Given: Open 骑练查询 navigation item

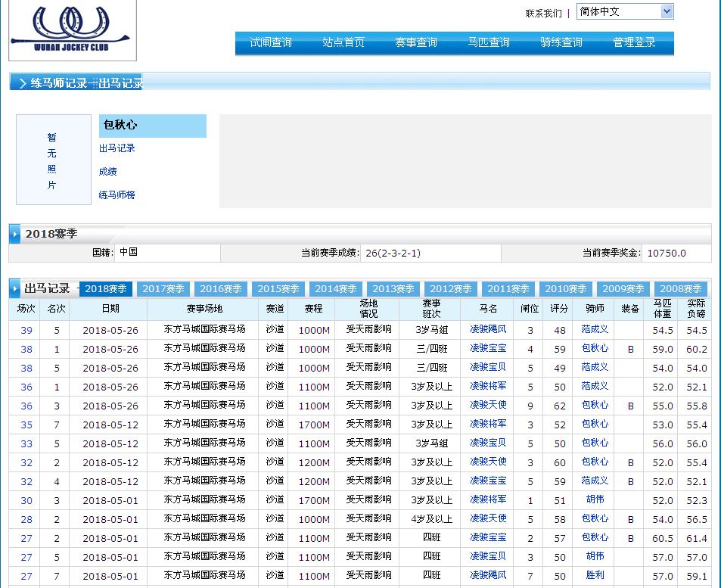Looking at the screenshot, I should pyautogui.click(x=561, y=42).
